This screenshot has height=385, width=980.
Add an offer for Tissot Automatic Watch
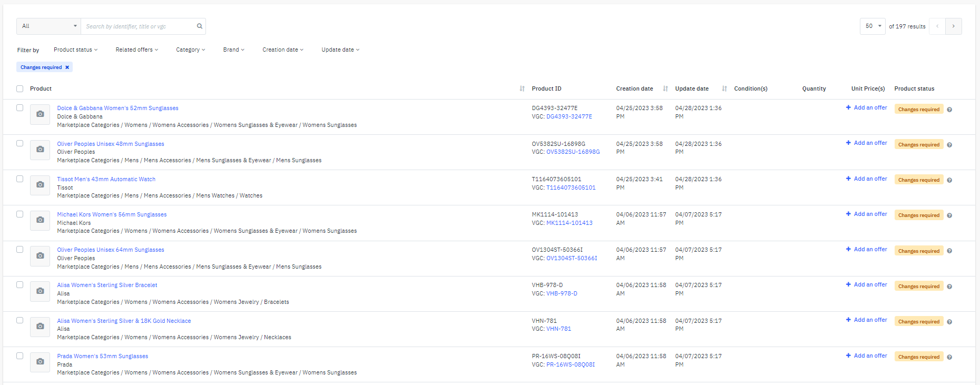pos(867,179)
